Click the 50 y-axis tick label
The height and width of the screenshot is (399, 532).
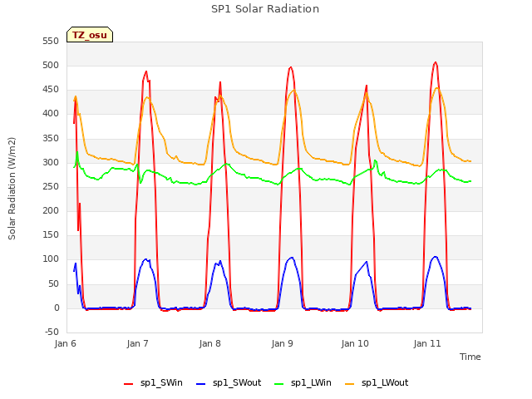[53, 283]
